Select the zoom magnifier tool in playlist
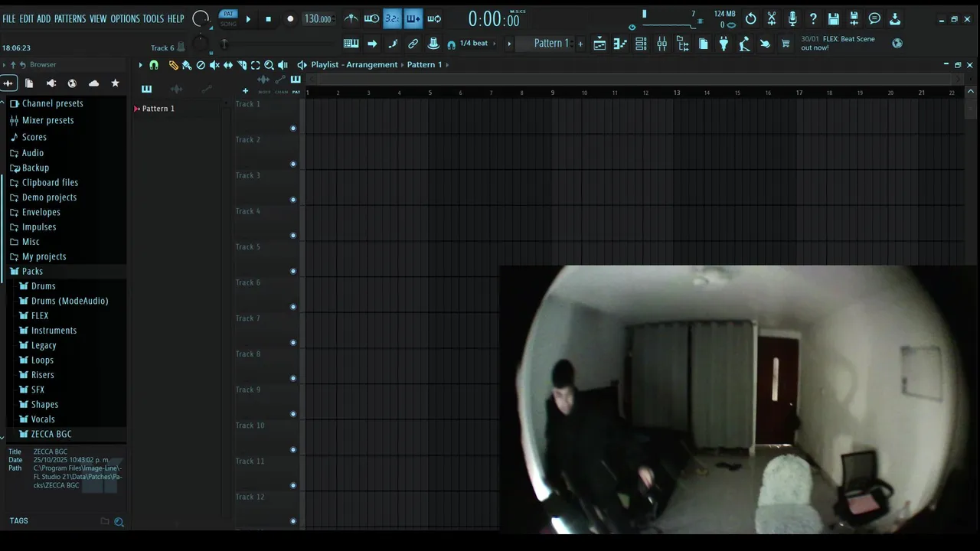980x551 pixels. coord(269,65)
